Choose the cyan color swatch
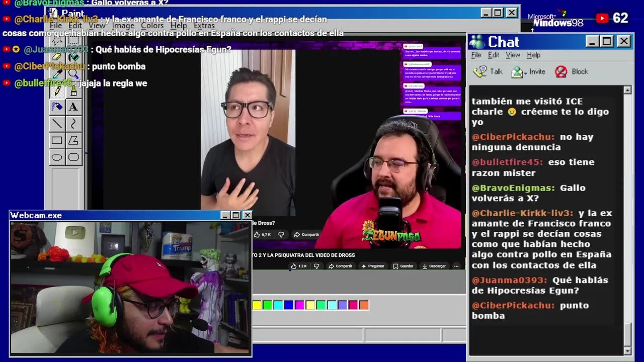Viewport: 644px width, 362px height. (278, 305)
